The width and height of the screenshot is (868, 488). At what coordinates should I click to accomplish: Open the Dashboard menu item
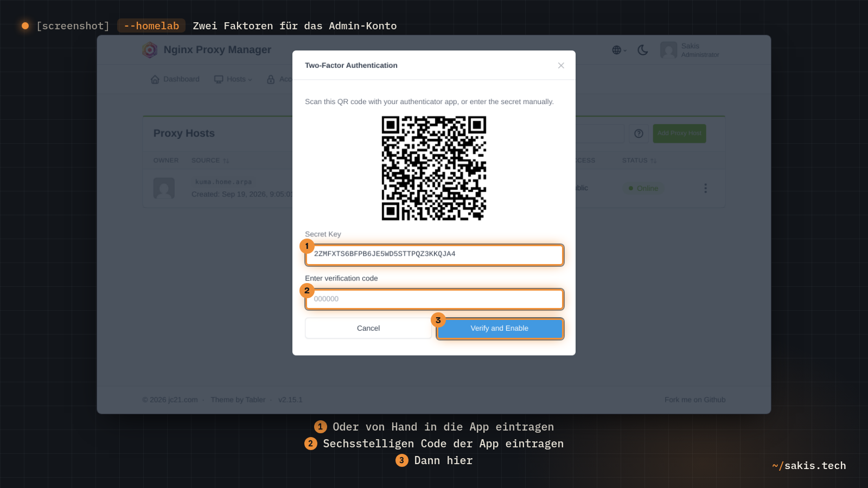175,79
